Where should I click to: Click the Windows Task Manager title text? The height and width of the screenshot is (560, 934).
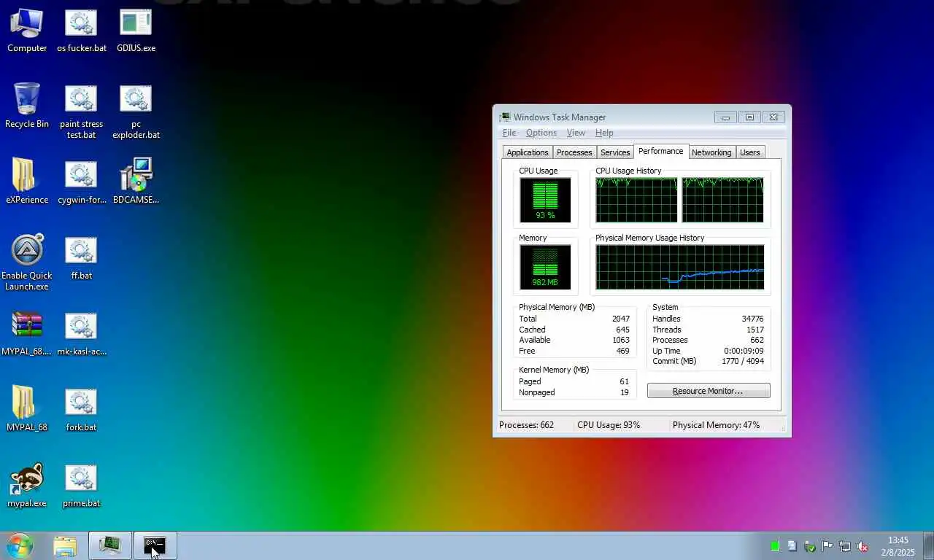560,117
